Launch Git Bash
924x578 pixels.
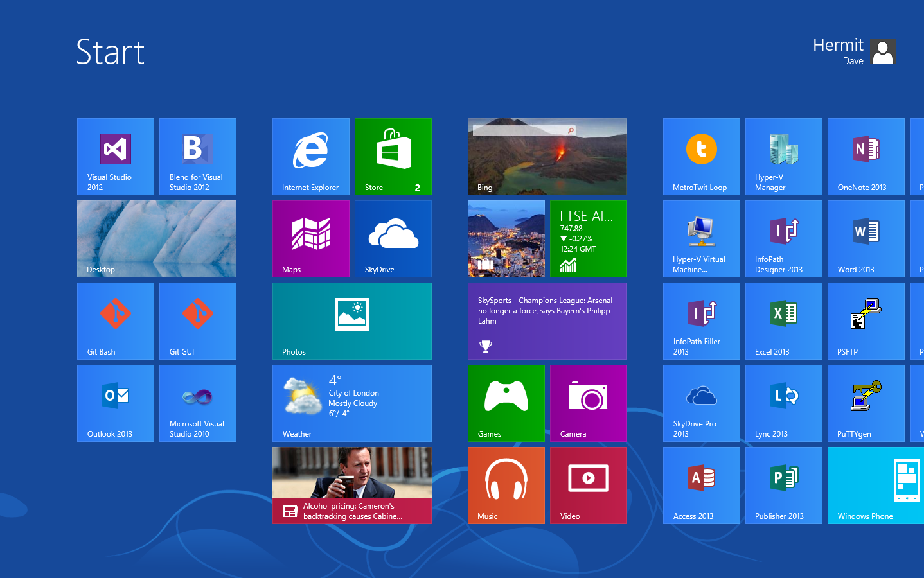click(x=116, y=321)
